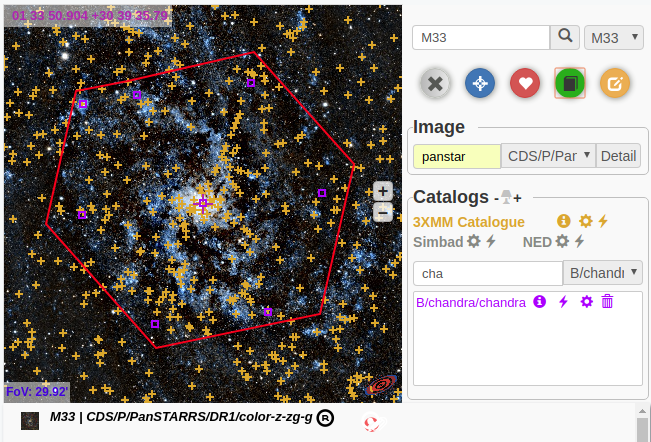Open the M33 target dropdown
651x442 pixels.
point(613,38)
